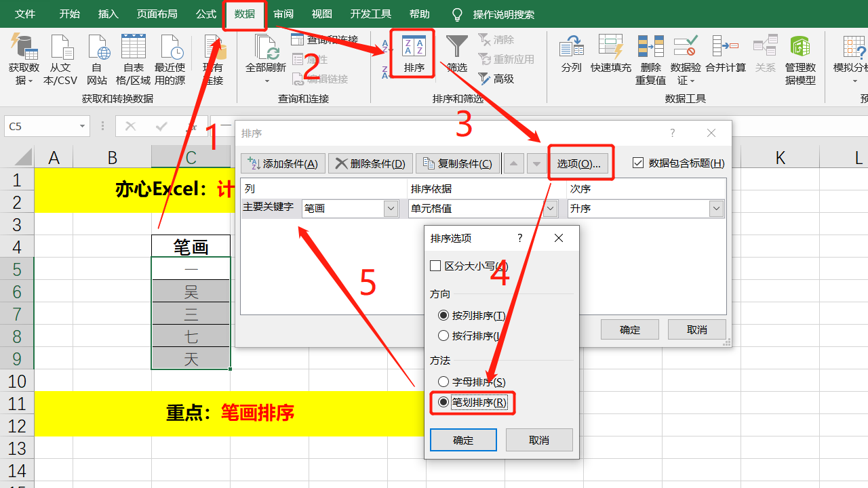Click 分列 text-to-columns icon
The height and width of the screenshot is (488, 868).
click(x=571, y=47)
